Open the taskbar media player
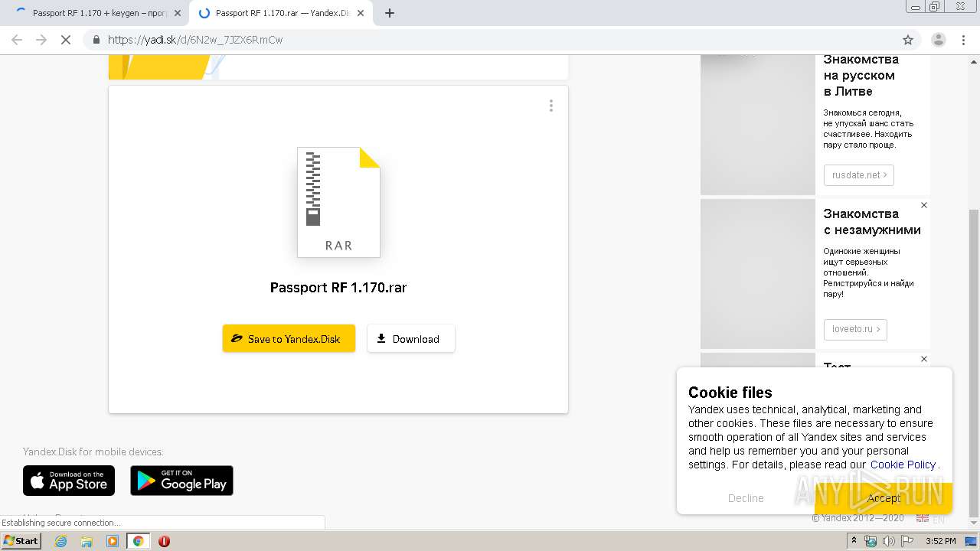Screen dimensions: 980x551 (x=113, y=541)
